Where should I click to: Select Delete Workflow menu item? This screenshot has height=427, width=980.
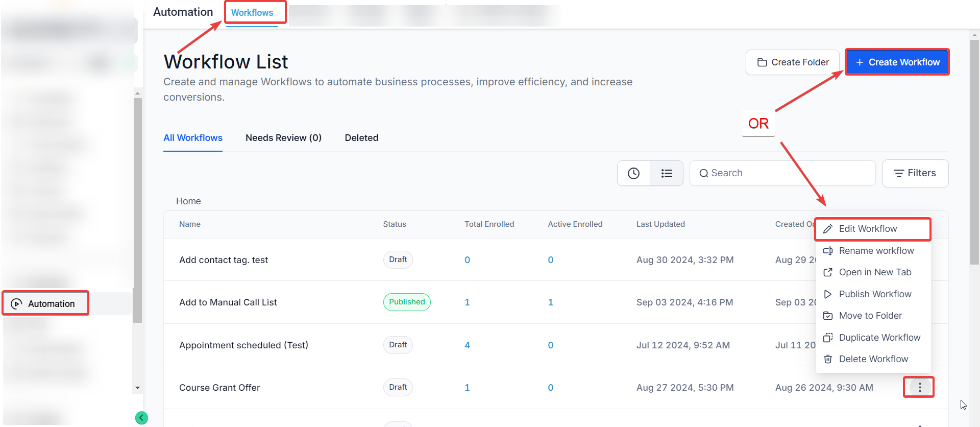click(x=873, y=359)
